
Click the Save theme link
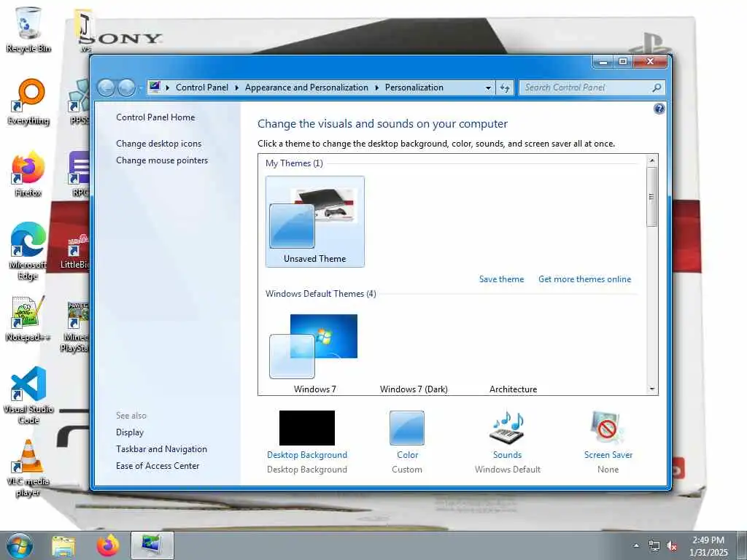pos(501,279)
